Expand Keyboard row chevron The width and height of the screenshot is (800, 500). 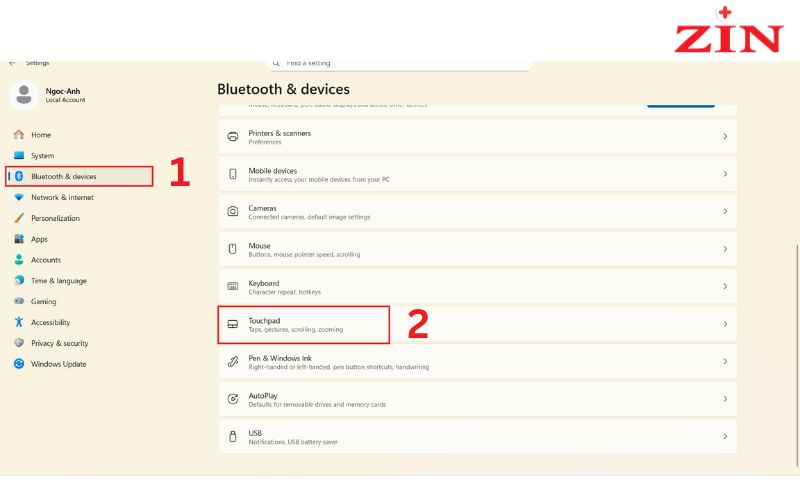(x=725, y=286)
